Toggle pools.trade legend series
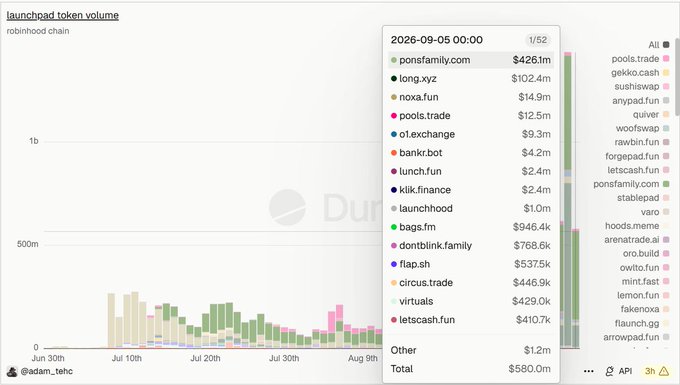This screenshot has width=680, height=385. point(640,59)
